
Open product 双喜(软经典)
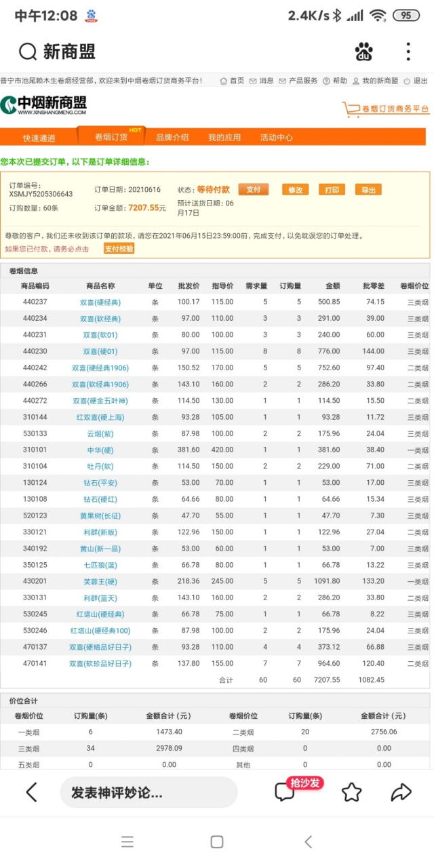click(100, 319)
